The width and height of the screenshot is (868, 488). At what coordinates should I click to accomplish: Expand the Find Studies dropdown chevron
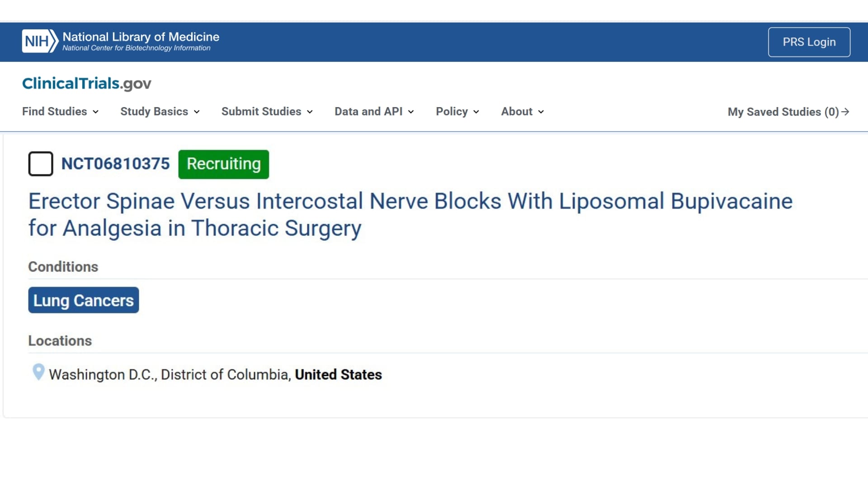pos(96,112)
